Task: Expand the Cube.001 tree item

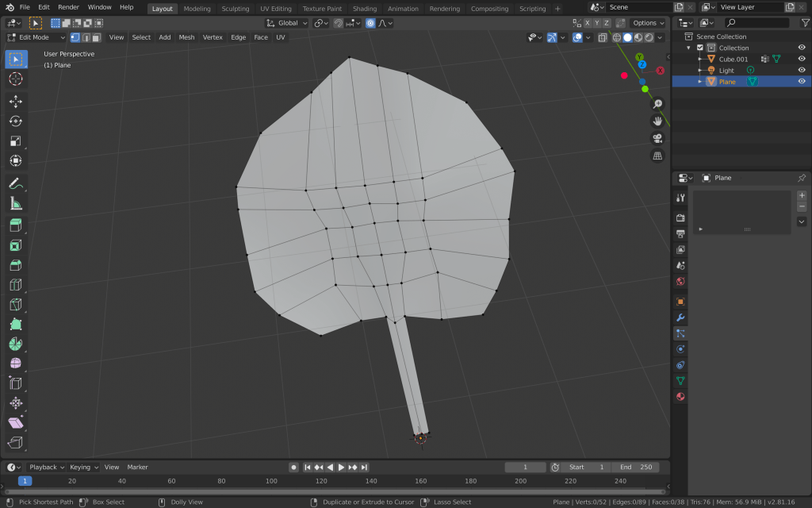Action: [x=699, y=59]
